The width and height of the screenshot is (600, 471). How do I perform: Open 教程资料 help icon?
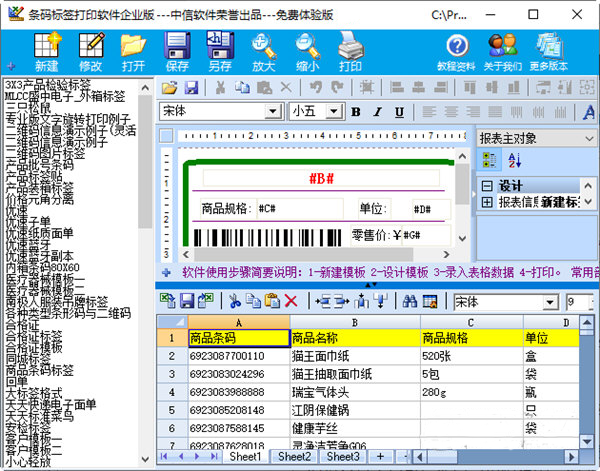click(x=457, y=52)
